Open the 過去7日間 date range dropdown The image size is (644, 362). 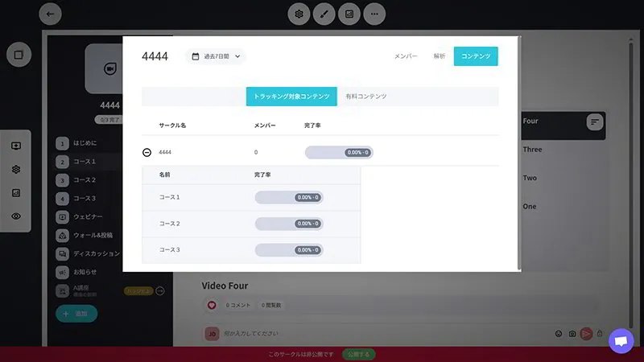pos(216,56)
